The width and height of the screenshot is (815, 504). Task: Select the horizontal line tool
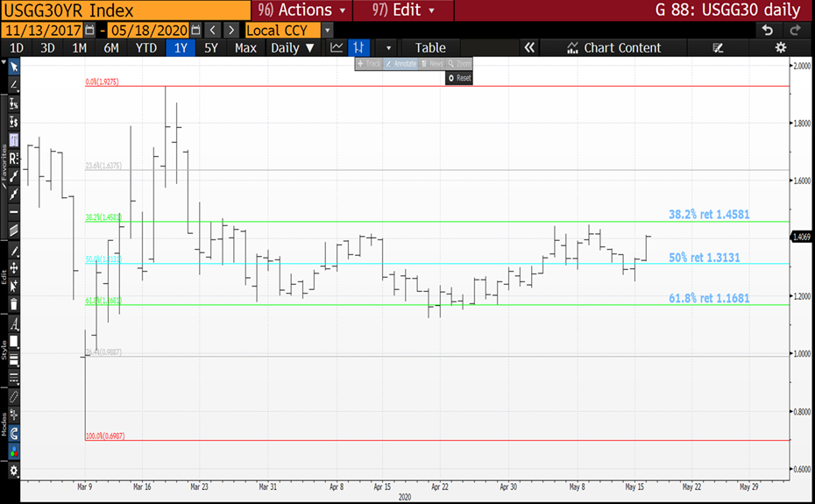tap(14, 212)
